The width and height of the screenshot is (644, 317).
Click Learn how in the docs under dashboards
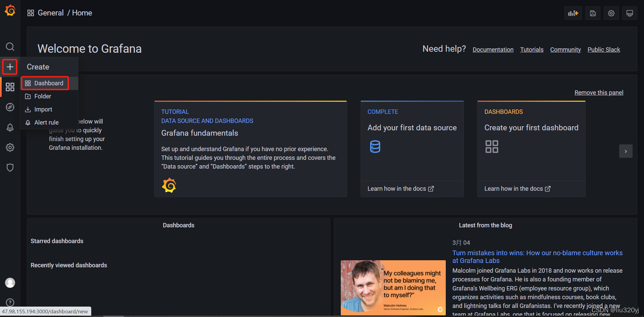point(517,189)
